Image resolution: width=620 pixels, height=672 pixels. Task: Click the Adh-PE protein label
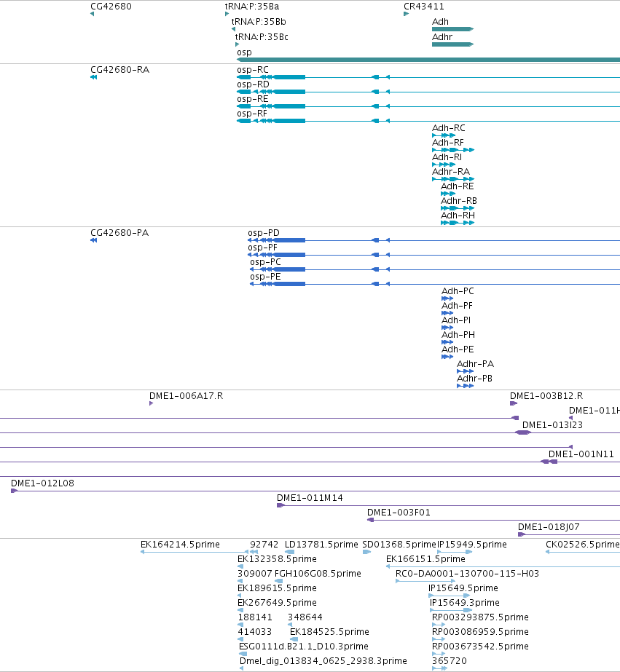click(458, 349)
